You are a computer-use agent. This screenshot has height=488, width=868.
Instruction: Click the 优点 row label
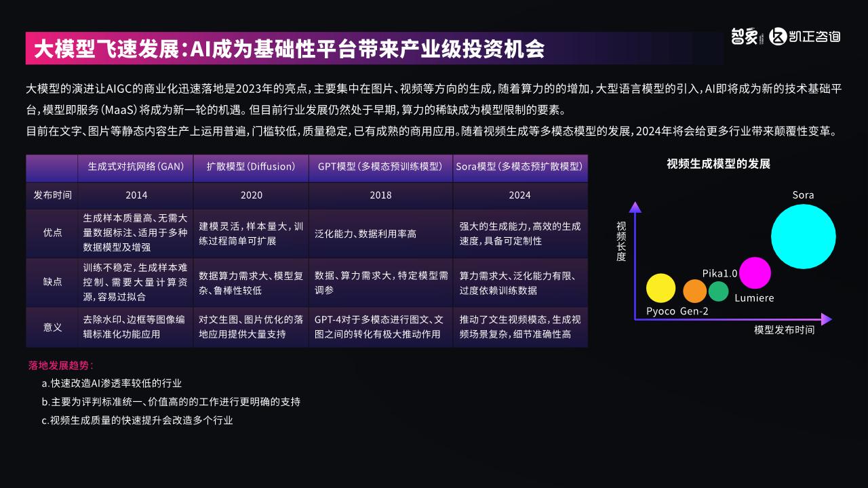point(52,232)
